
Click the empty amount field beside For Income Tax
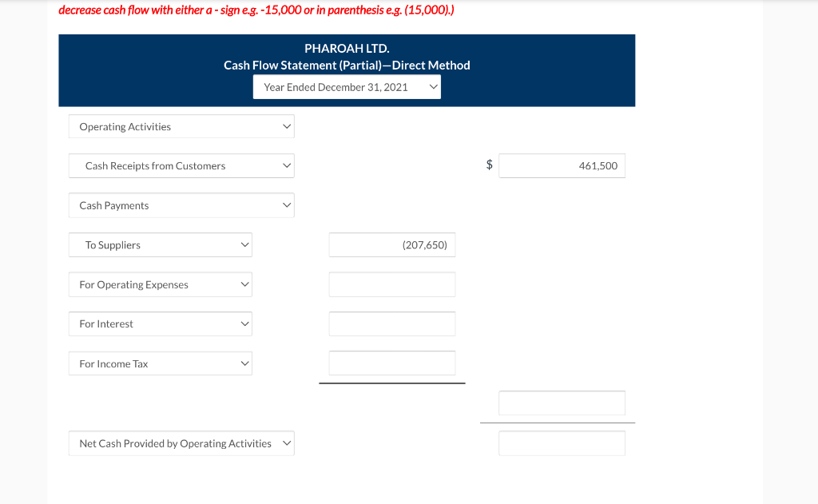pos(391,363)
